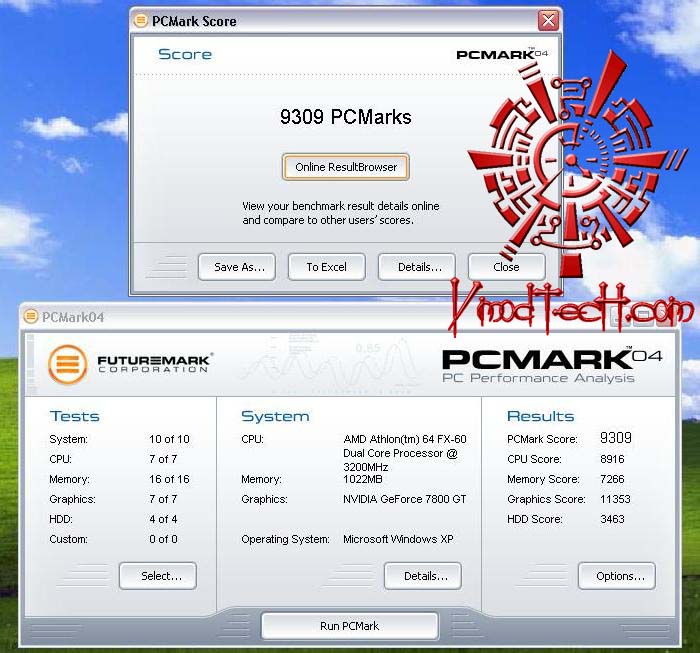Click the Online ResultBrowser button
The height and width of the screenshot is (653, 700).
(346, 167)
